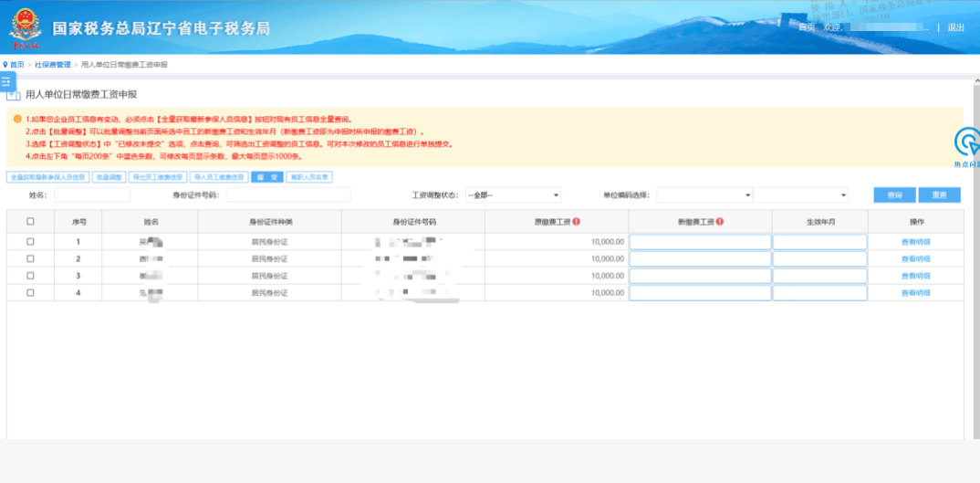The width and height of the screenshot is (980, 483).
Task: Click the tax bureau emblem logo
Action: click(x=25, y=28)
